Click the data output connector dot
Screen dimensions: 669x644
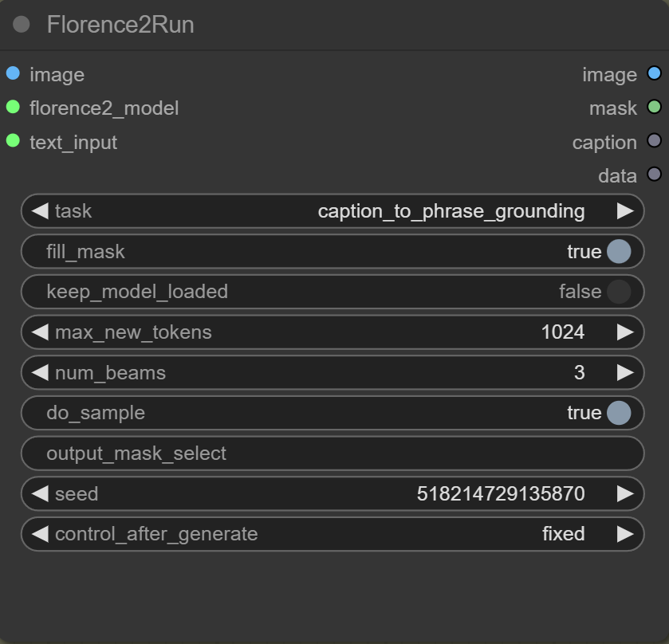654,175
